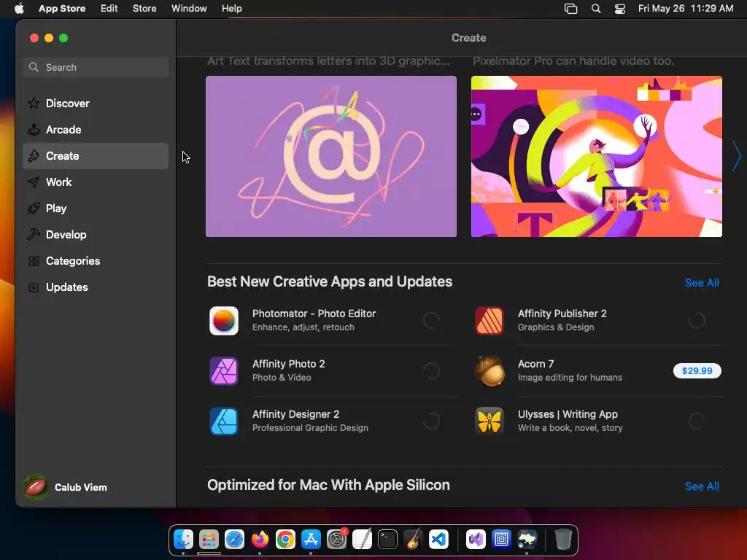This screenshot has height=560, width=747.
Task: Open Visual Studio purple Dock icon
Action: [476, 539]
